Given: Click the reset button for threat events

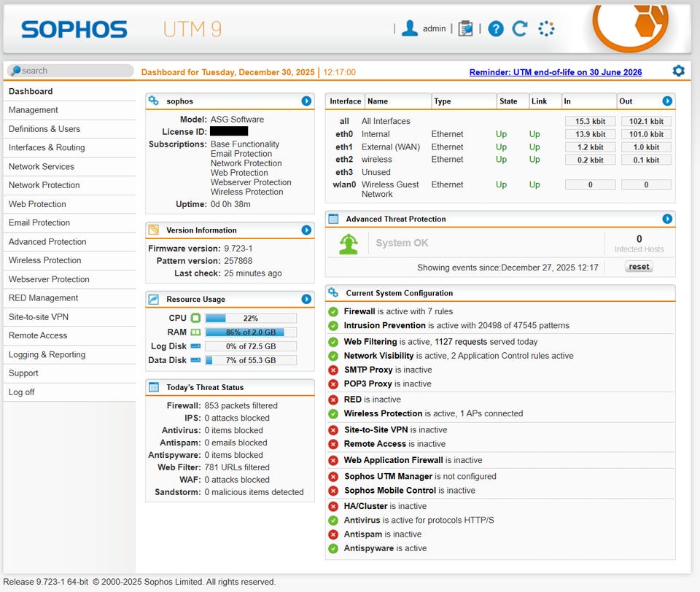Looking at the screenshot, I should coord(639,267).
